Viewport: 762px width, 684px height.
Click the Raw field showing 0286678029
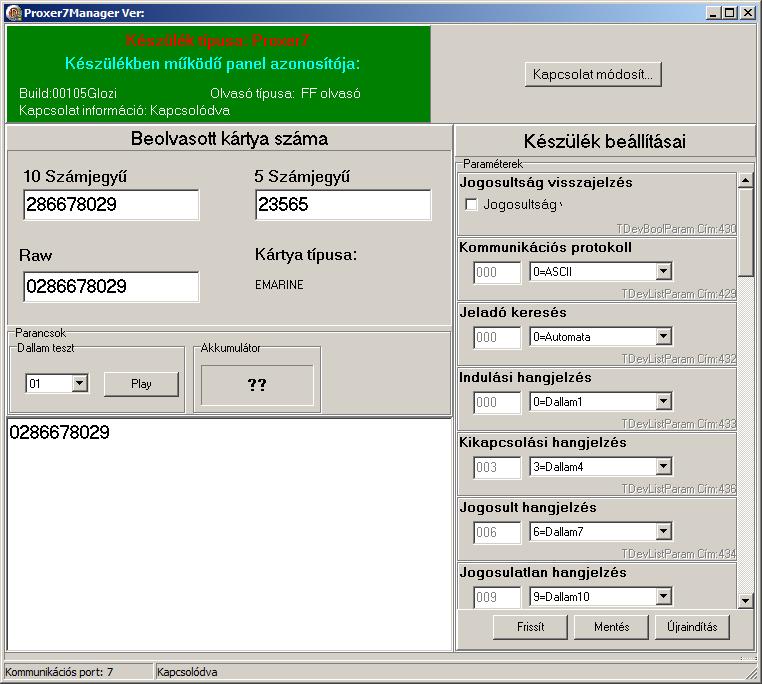(111, 286)
